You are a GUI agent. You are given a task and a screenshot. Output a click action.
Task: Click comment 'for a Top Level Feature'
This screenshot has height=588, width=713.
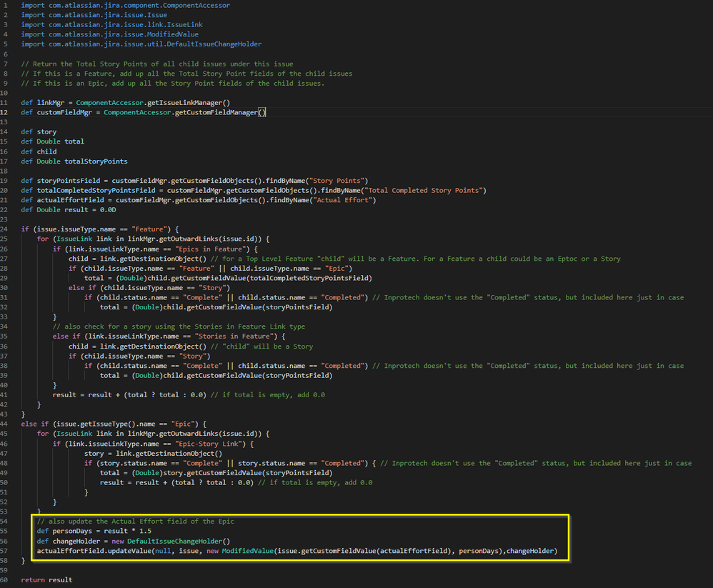(x=415, y=259)
